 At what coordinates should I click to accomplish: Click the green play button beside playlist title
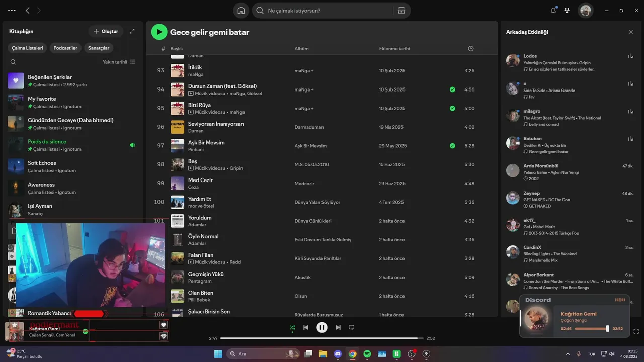[x=159, y=32]
